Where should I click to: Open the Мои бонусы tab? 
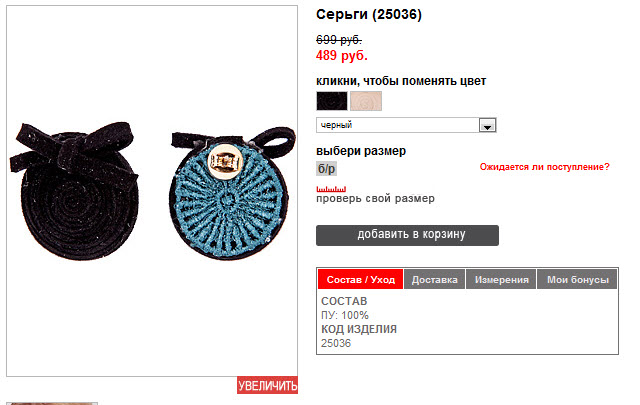(x=577, y=280)
